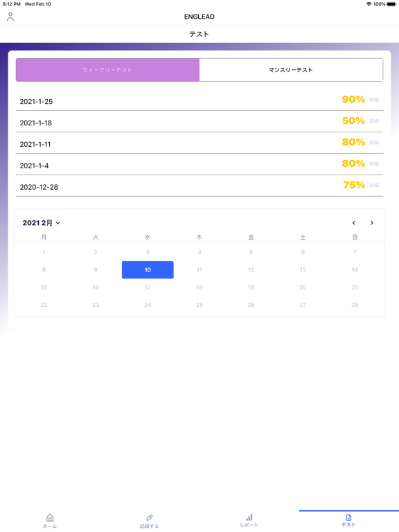Select the 2021-1-11 test row

point(199,143)
